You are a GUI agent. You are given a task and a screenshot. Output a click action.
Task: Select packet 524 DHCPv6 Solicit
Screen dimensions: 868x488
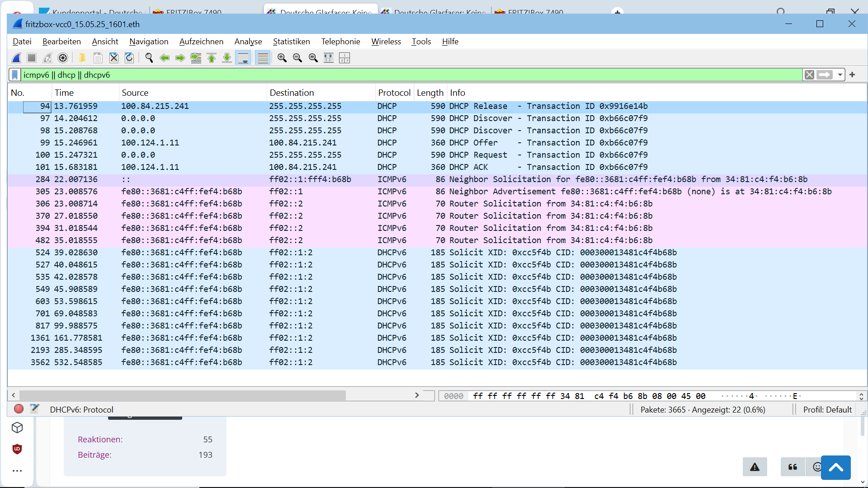[x=437, y=253]
